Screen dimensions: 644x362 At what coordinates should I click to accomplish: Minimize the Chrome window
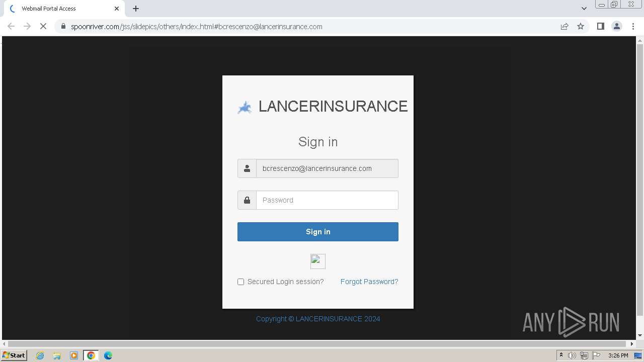[x=601, y=5]
